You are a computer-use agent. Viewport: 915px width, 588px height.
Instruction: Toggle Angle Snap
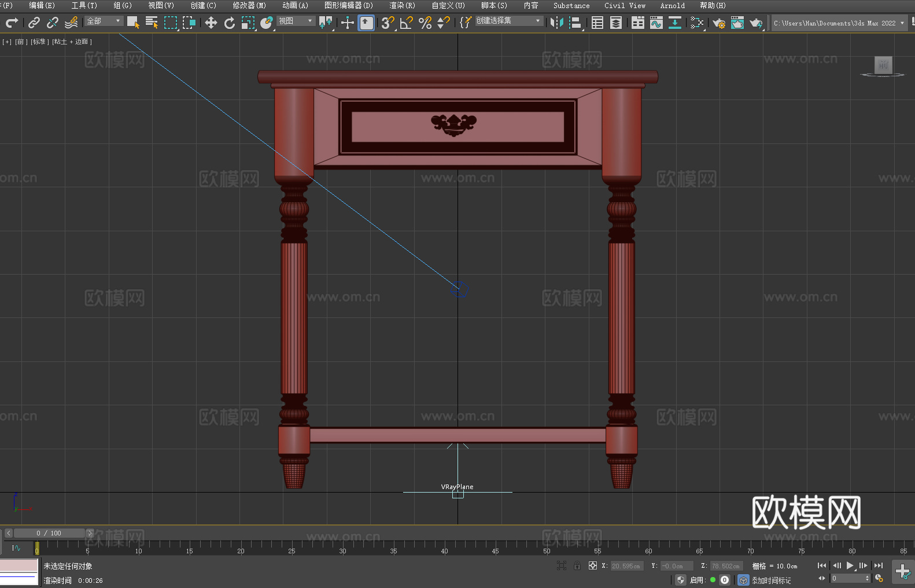click(x=407, y=23)
